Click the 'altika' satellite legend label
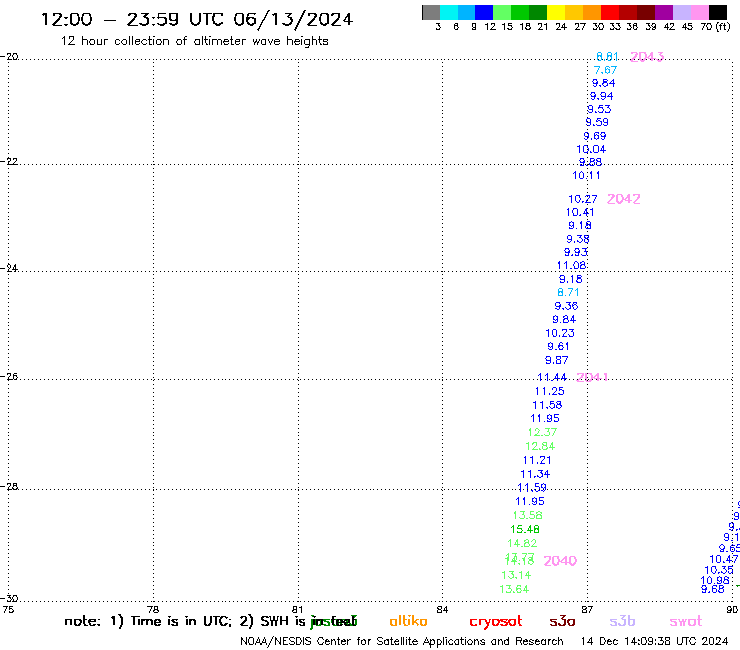 408,621
